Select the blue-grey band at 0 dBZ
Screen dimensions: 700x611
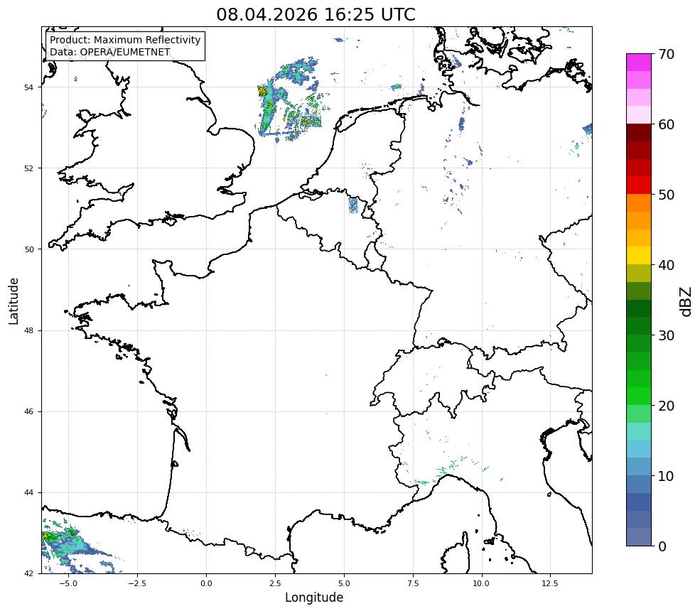pos(638,537)
